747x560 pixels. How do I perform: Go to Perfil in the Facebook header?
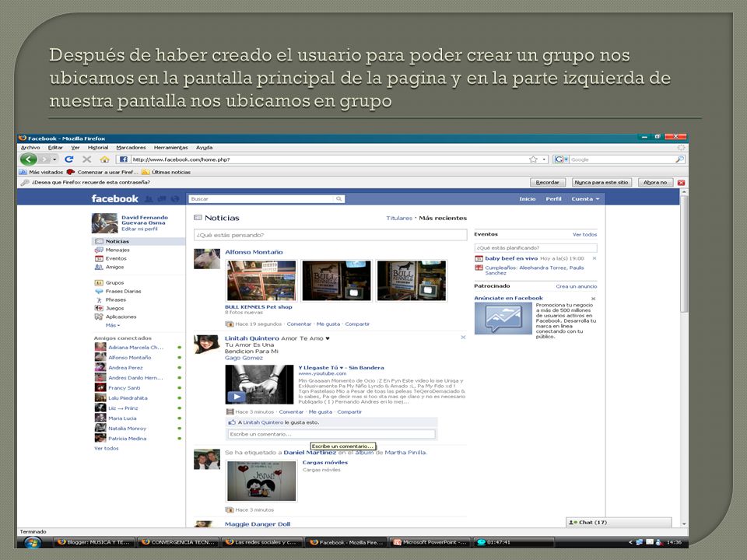(553, 199)
